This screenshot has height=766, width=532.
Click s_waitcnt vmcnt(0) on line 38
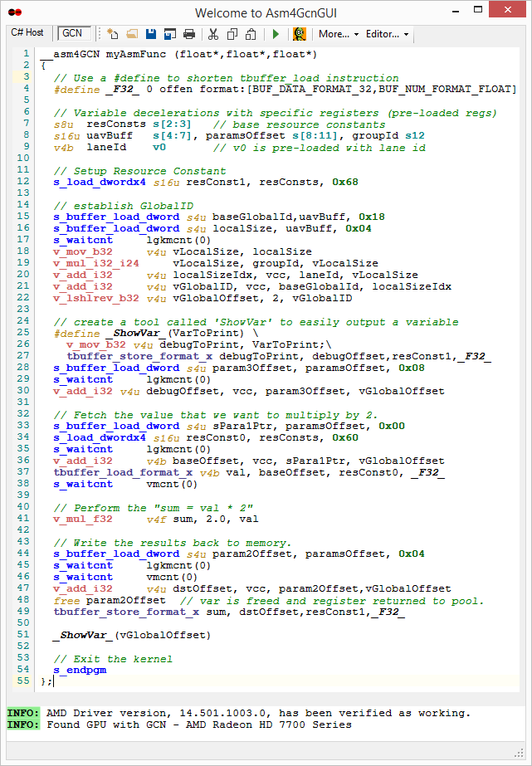point(125,484)
